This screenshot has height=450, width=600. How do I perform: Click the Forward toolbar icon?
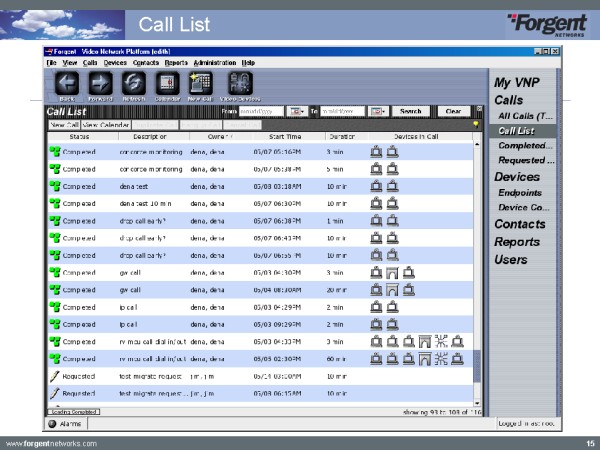(x=100, y=84)
